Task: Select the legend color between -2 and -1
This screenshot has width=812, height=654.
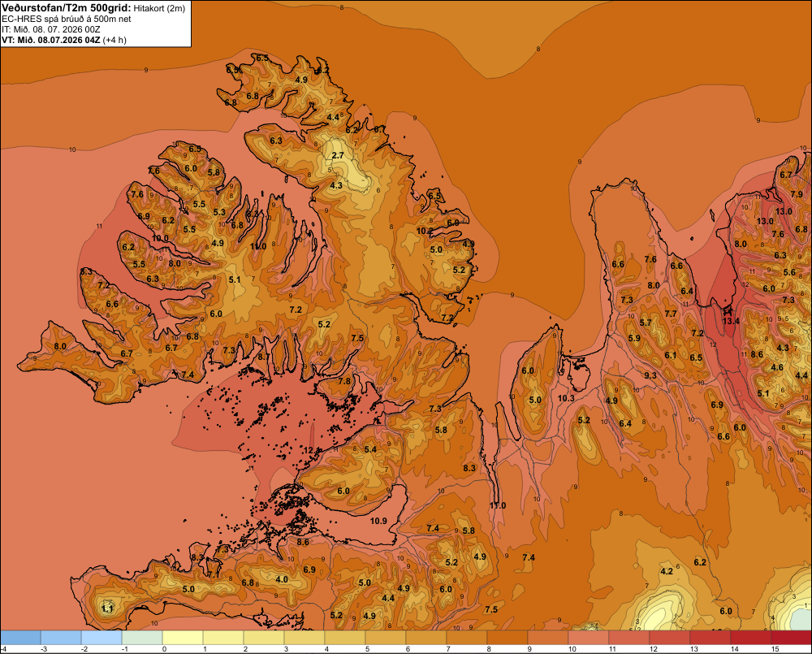Action: coord(101,638)
